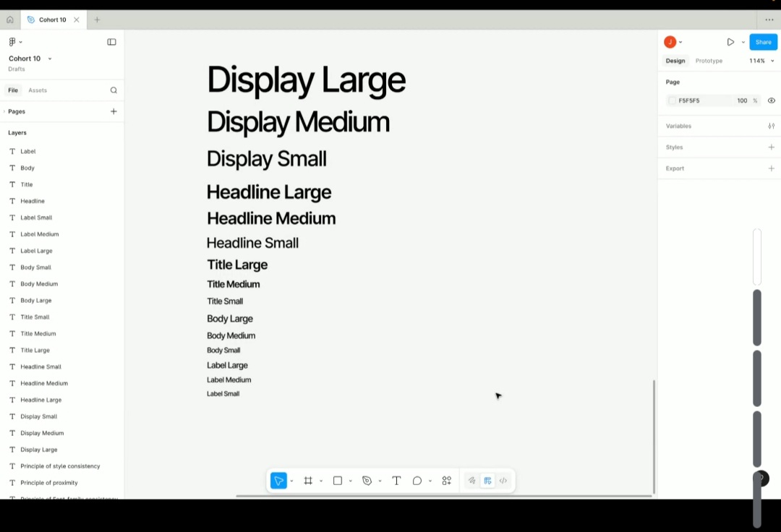Select the Headline Medium layer

(44, 383)
